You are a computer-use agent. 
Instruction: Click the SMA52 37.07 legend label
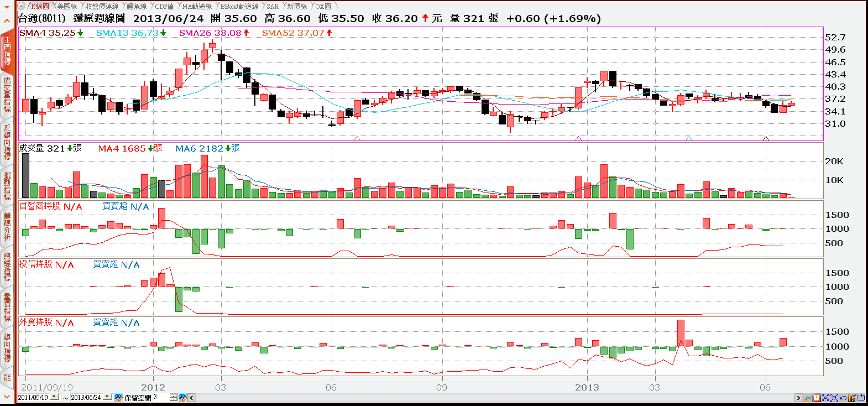point(297,33)
